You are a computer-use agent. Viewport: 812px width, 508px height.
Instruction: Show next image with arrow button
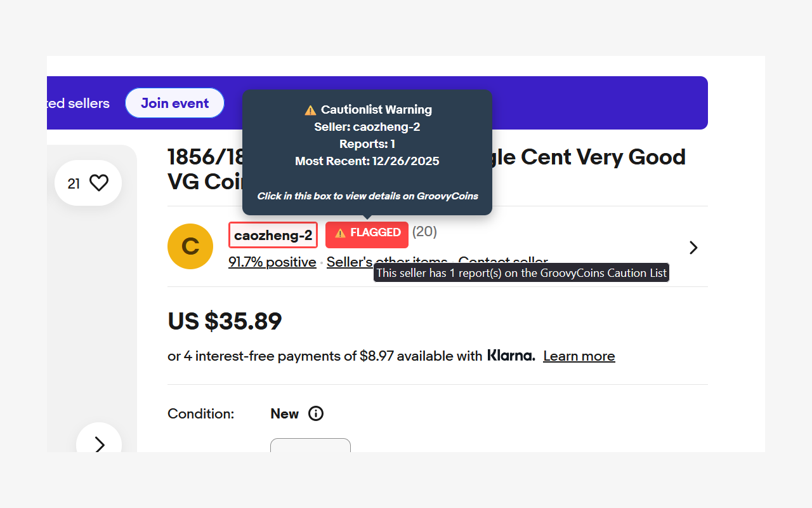(99, 444)
